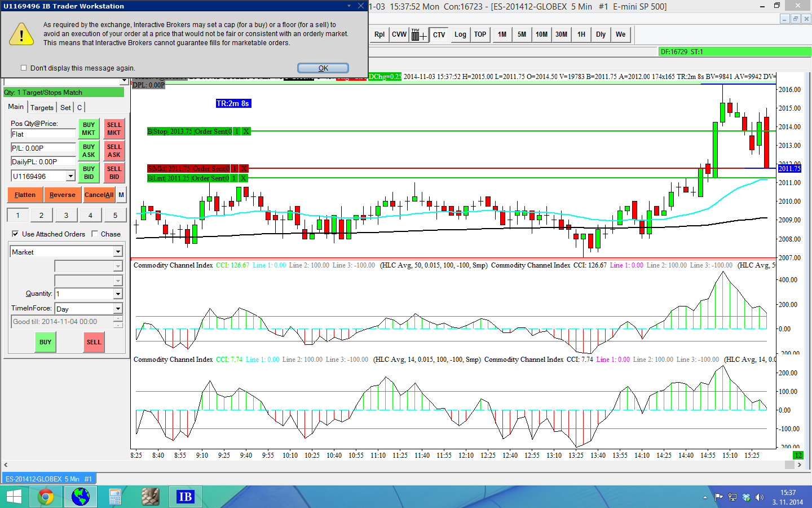Open the volume control in system tray
812x508 pixels.
[x=760, y=497]
